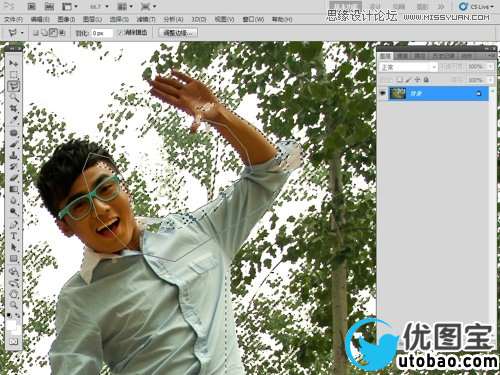Select the History Brush tool
Viewport: 500px width, 375px height.
coord(13,167)
